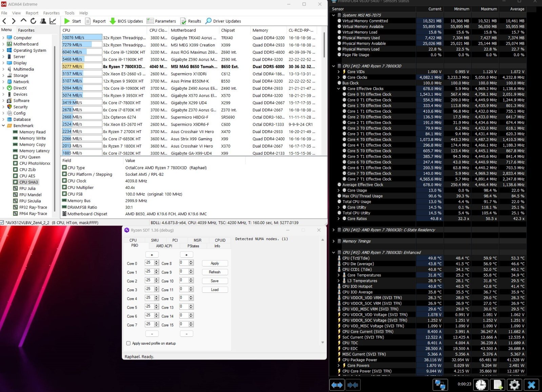Expand Core Temperatures in HWiNFO
Viewport: 542px width, 392px height.
pyautogui.click(x=339, y=275)
